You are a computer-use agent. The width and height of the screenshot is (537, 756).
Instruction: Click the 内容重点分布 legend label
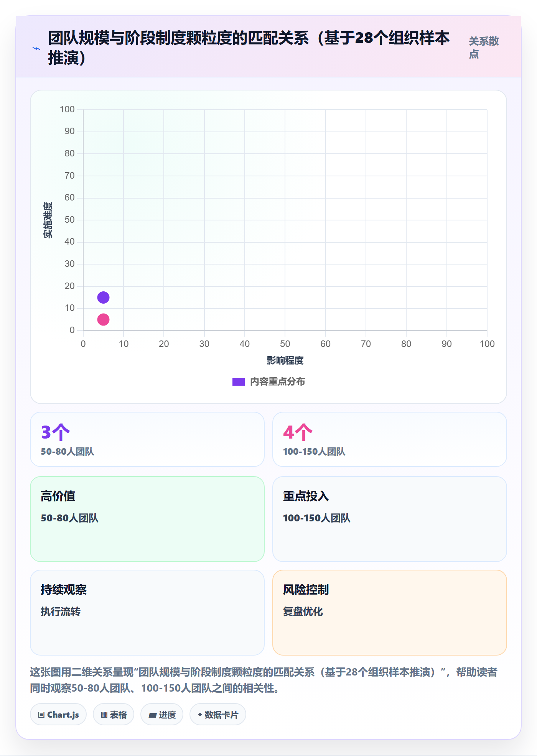coord(277,382)
